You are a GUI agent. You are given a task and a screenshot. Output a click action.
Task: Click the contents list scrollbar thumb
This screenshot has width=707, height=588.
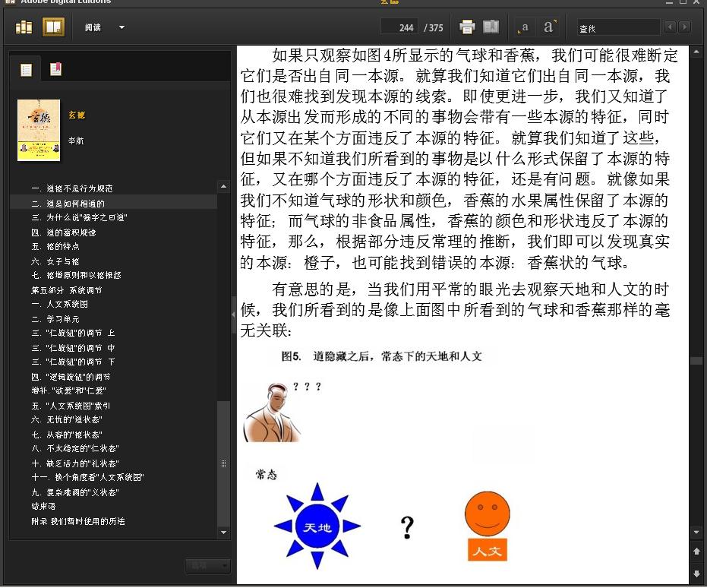223,463
